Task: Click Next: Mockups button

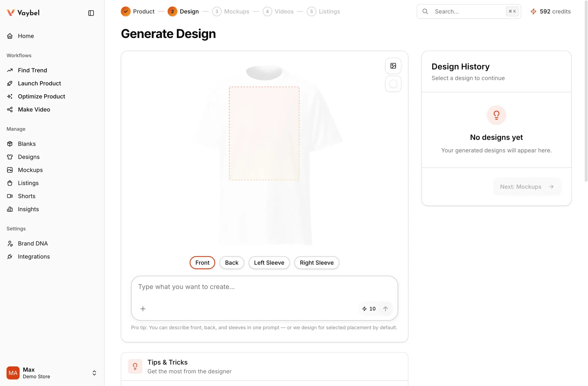Action: 527,187
